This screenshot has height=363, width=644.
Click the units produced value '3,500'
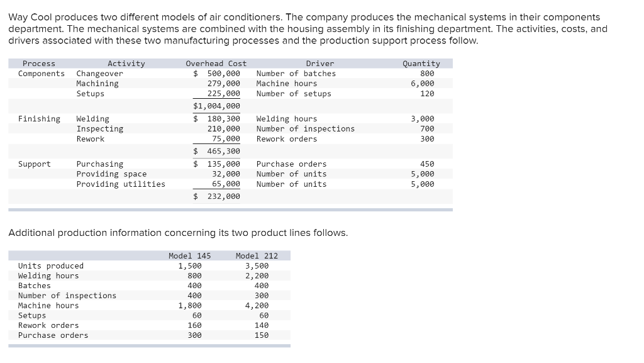click(x=257, y=266)
